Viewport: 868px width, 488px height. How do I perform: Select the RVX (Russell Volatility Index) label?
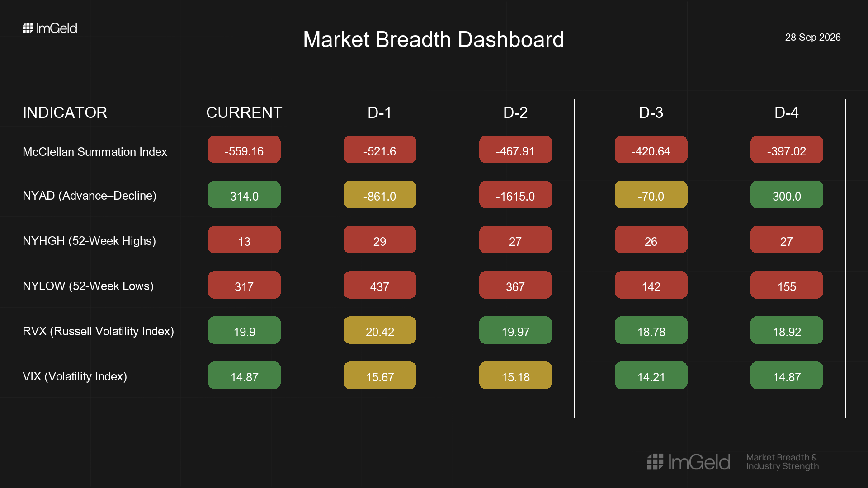(98, 331)
